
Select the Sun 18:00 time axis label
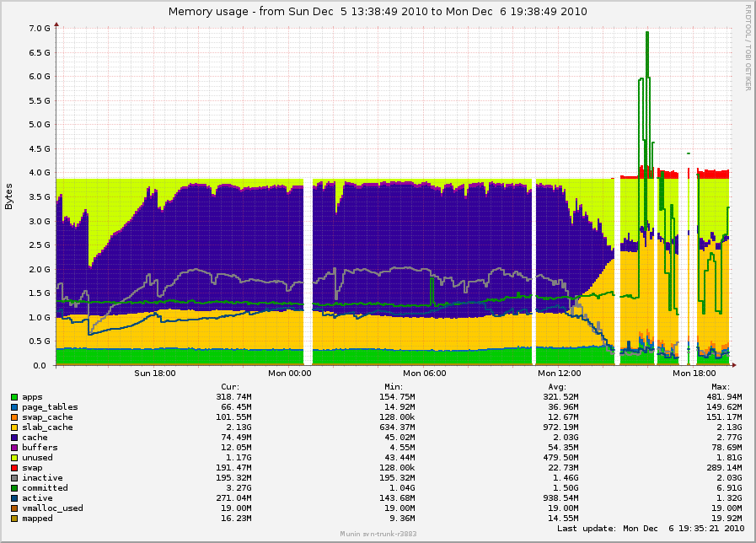(x=155, y=373)
